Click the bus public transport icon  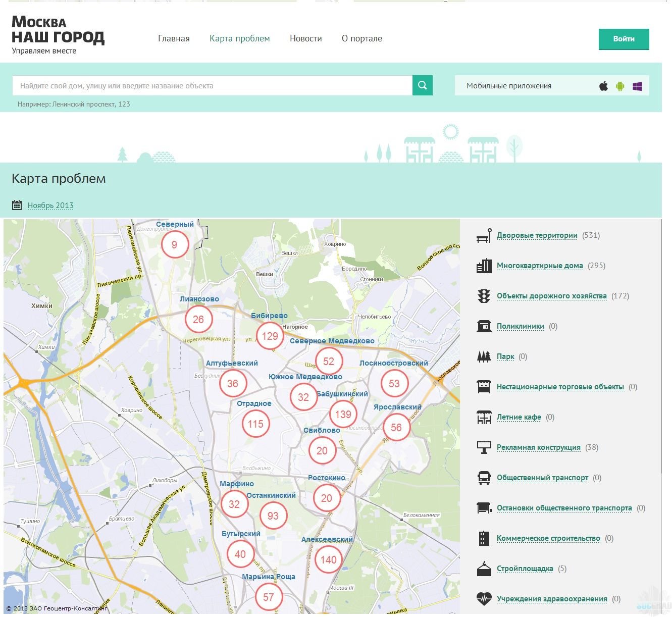point(484,478)
